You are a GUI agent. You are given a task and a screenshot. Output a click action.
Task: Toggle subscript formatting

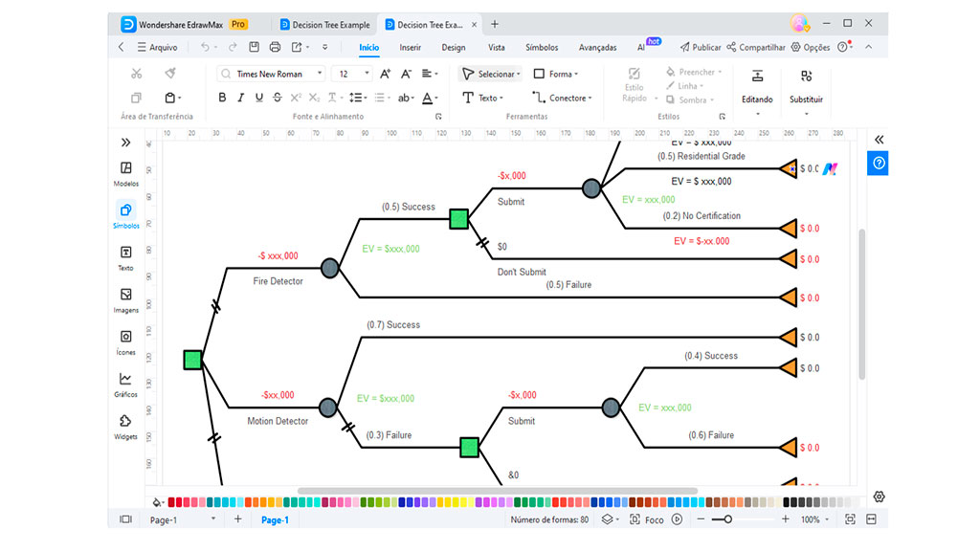pyautogui.click(x=314, y=98)
